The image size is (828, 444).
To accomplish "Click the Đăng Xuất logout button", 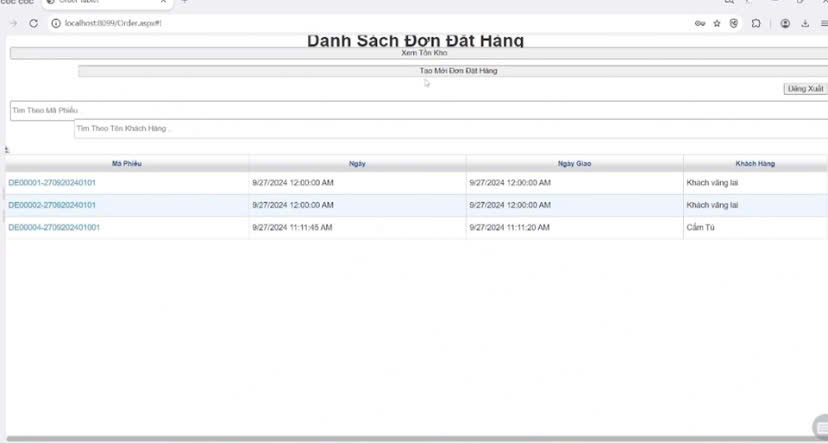I will [805, 89].
